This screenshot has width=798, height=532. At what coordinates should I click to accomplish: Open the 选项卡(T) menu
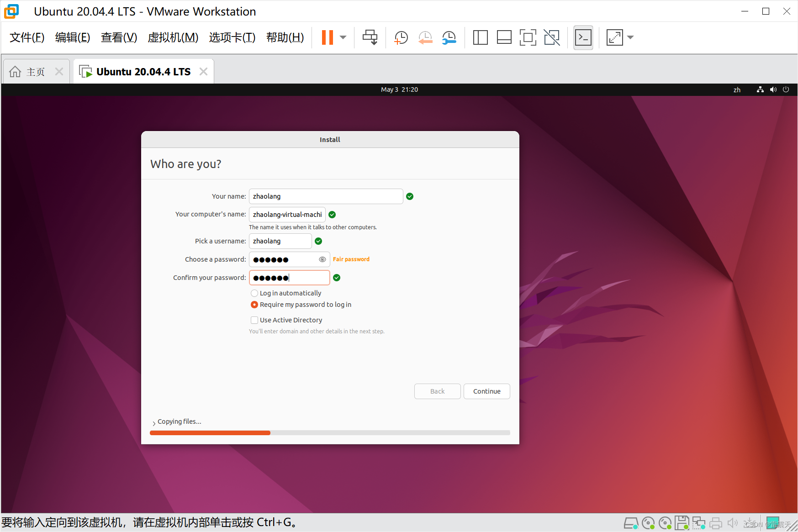[232, 37]
